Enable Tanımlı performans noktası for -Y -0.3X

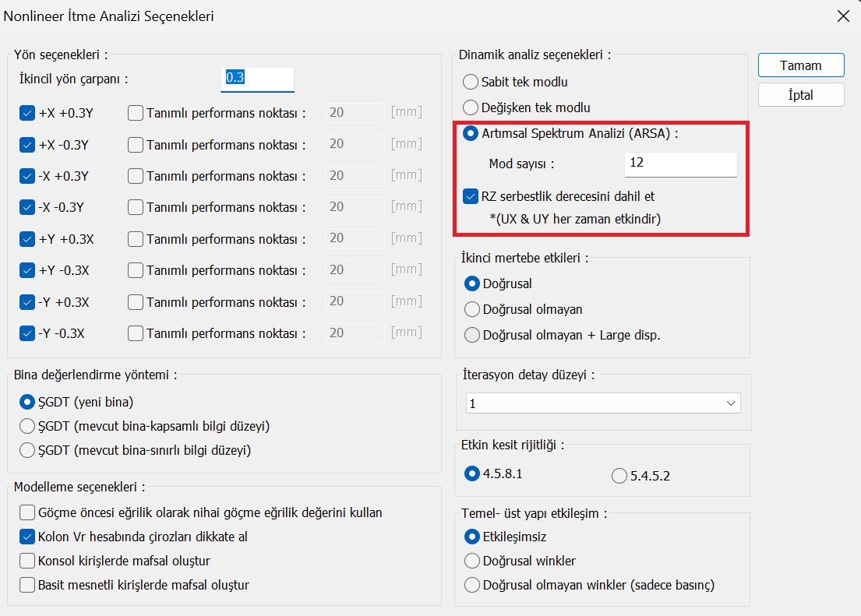(136, 333)
